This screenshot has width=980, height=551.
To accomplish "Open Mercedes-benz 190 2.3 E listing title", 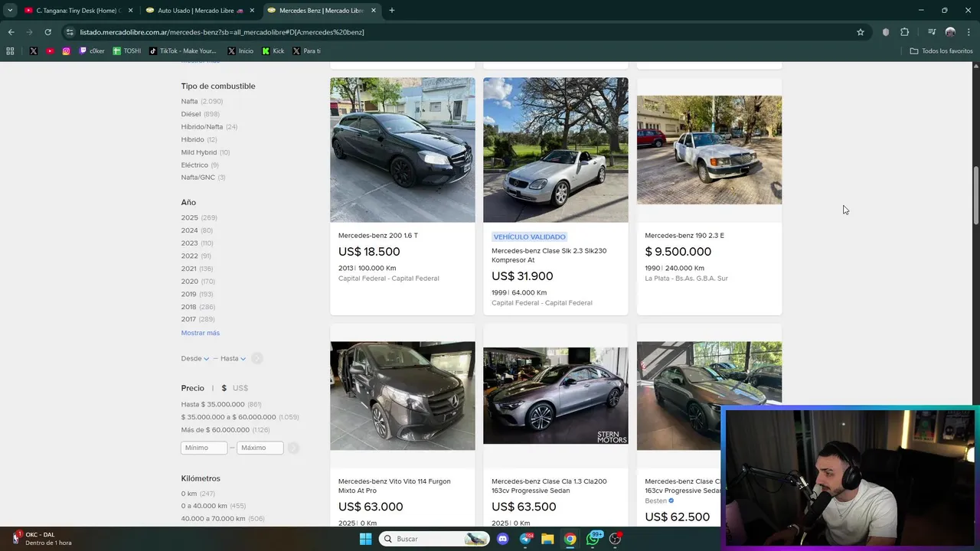I will click(x=684, y=236).
